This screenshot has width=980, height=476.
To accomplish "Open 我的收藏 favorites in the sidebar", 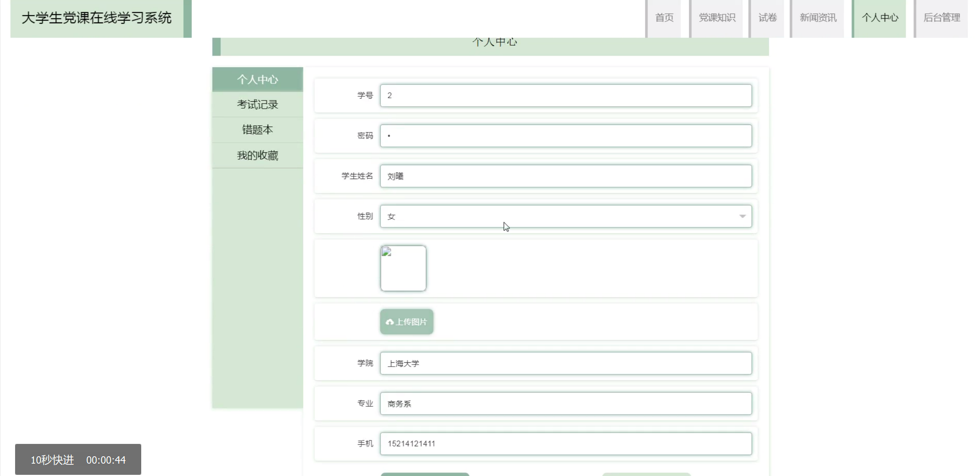I will 257,155.
